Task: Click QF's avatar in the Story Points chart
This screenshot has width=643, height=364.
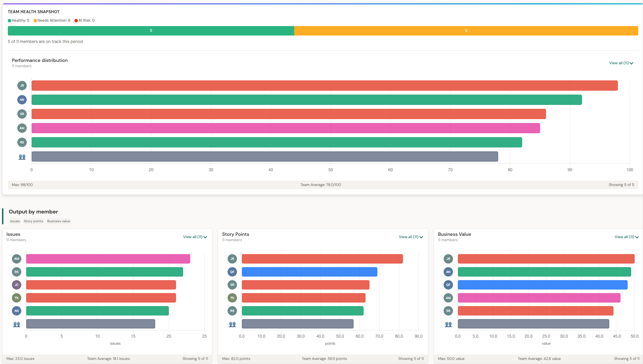Action: point(232,272)
